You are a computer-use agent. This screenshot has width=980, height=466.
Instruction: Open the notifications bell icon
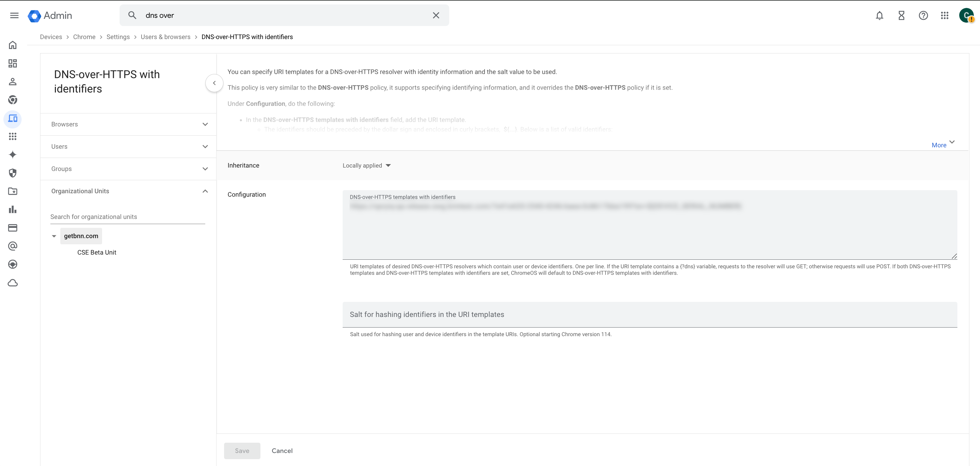click(879, 16)
